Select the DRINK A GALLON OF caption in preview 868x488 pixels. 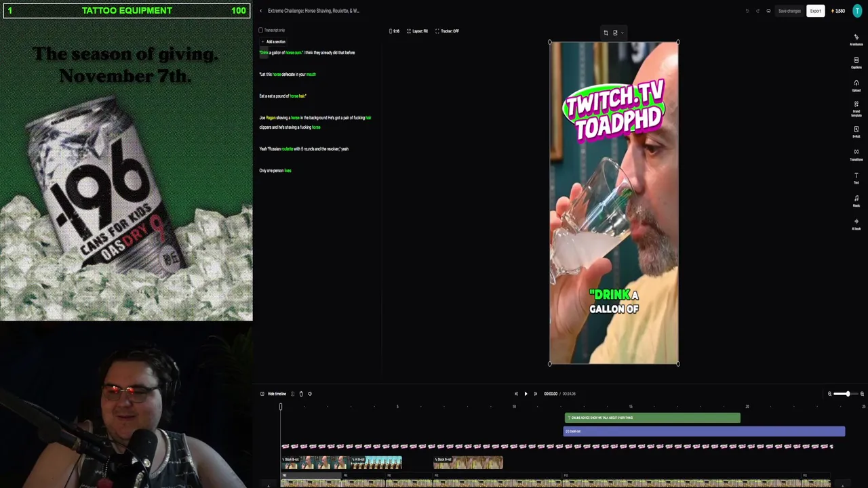click(x=614, y=302)
